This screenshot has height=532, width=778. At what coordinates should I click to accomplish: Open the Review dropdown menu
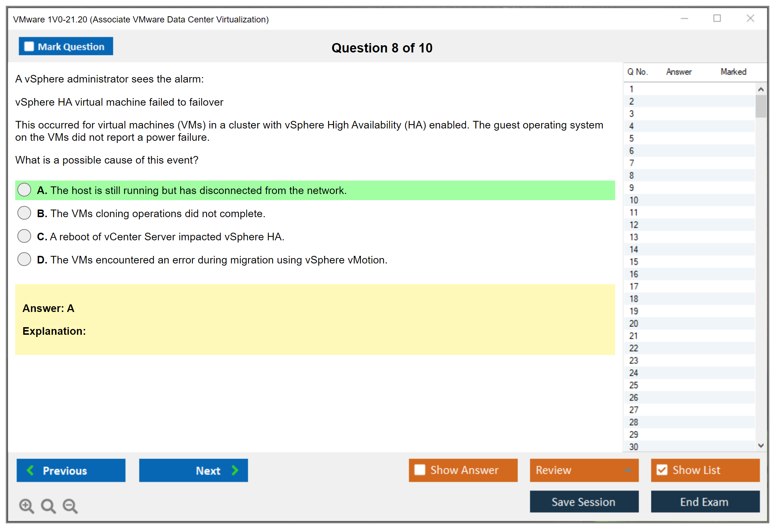pos(584,470)
